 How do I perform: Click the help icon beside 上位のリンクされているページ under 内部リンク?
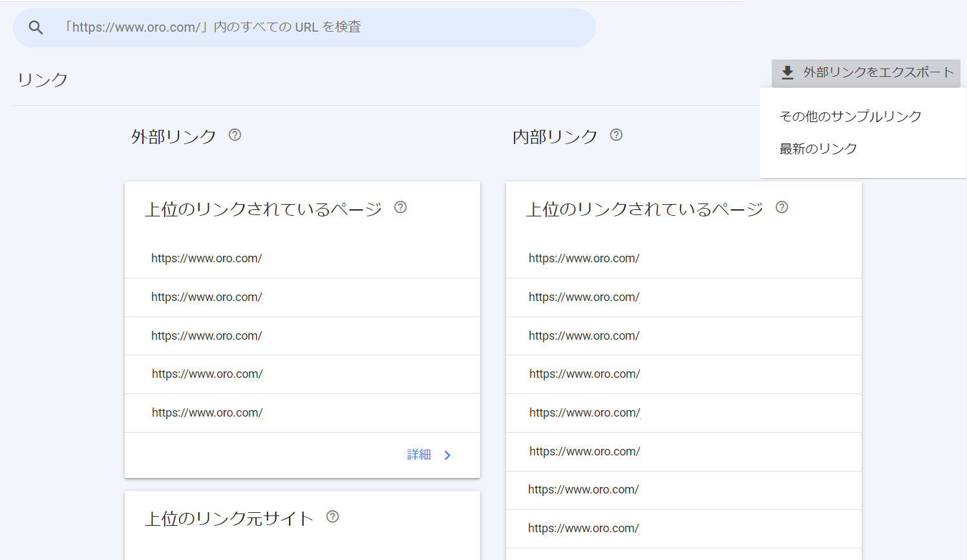pyautogui.click(x=782, y=207)
